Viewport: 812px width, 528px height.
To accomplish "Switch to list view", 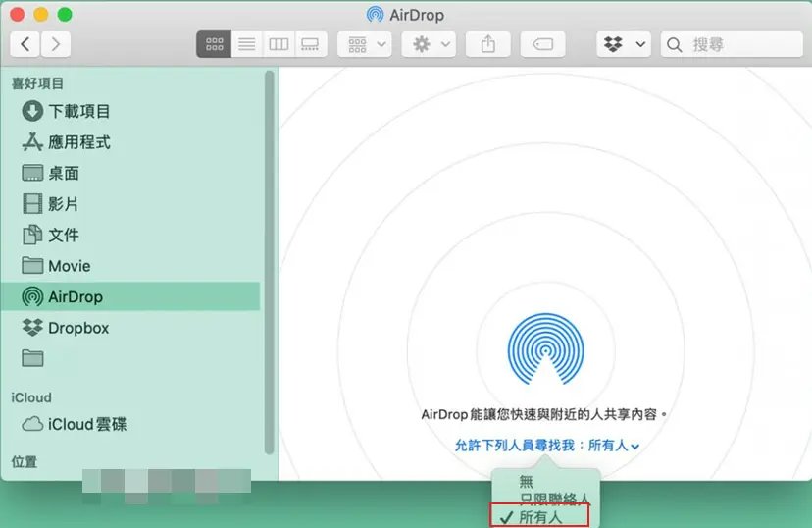I will [x=246, y=44].
